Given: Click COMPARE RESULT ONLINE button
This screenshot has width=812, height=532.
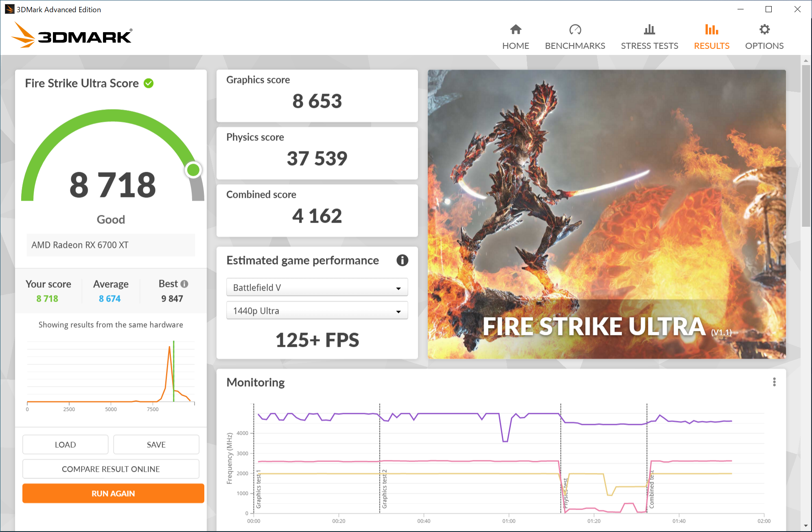Looking at the screenshot, I should [x=111, y=469].
